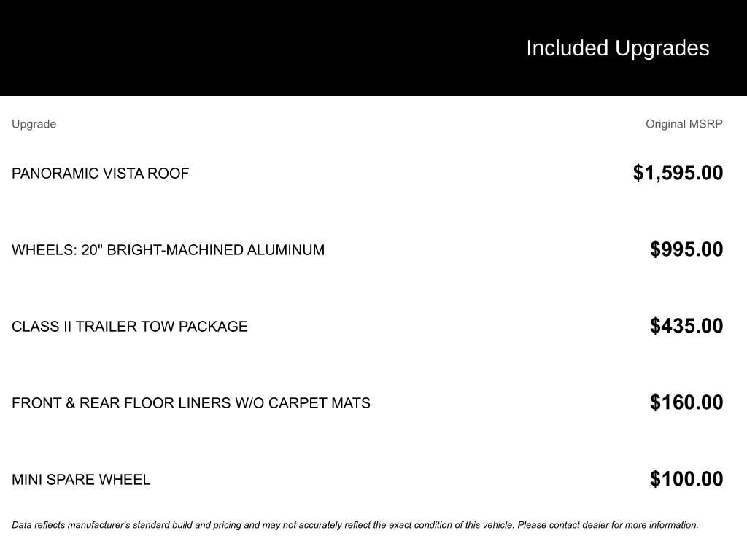Click the $435.00 price value
The height and width of the screenshot is (560, 747).
pyautogui.click(x=686, y=326)
